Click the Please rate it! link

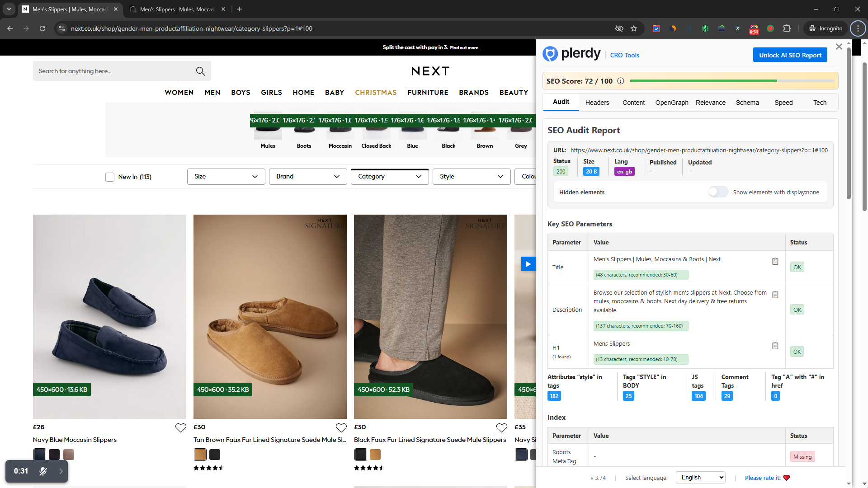coord(763,478)
